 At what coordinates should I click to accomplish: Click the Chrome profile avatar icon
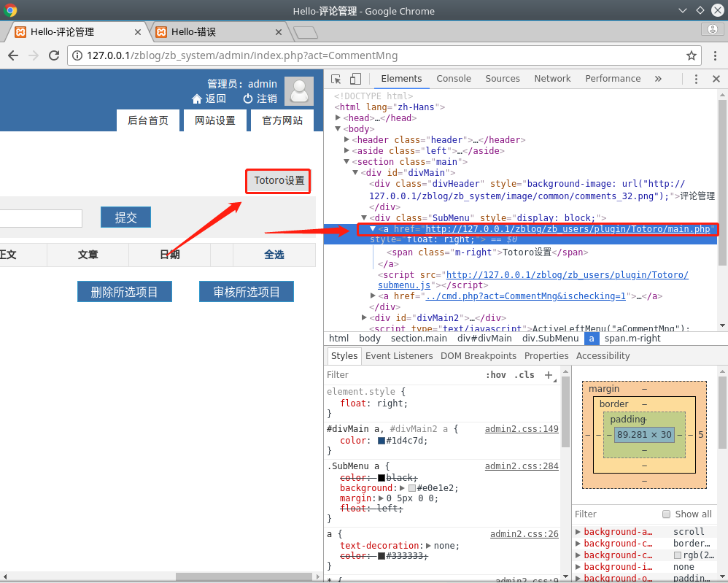[712, 29]
